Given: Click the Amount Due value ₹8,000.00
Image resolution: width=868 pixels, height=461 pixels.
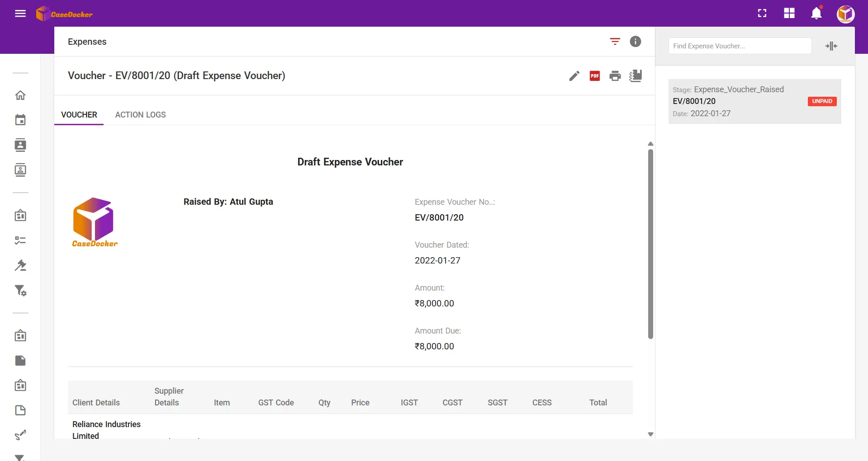Looking at the screenshot, I should pyautogui.click(x=434, y=346).
